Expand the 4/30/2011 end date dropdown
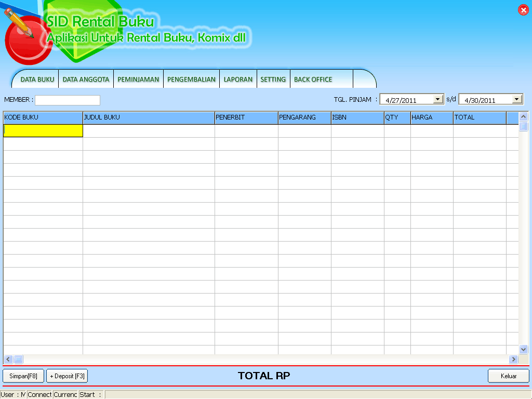532x399 pixels. [x=517, y=99]
